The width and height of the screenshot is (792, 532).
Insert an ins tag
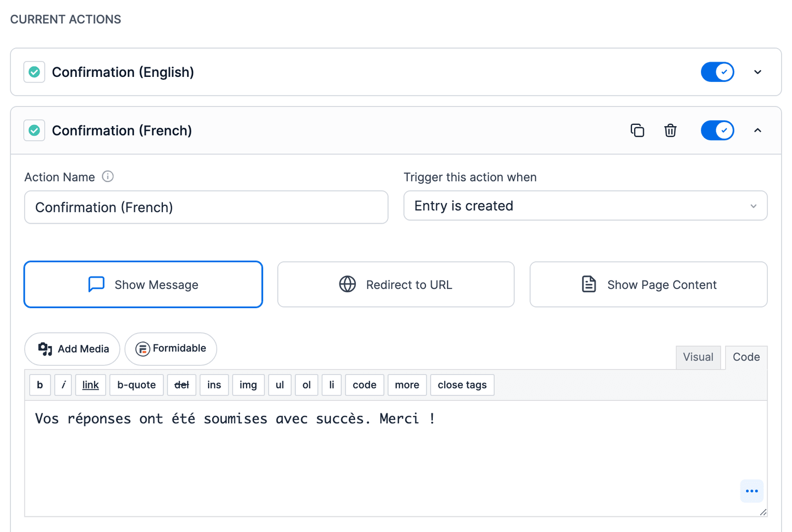click(x=214, y=385)
